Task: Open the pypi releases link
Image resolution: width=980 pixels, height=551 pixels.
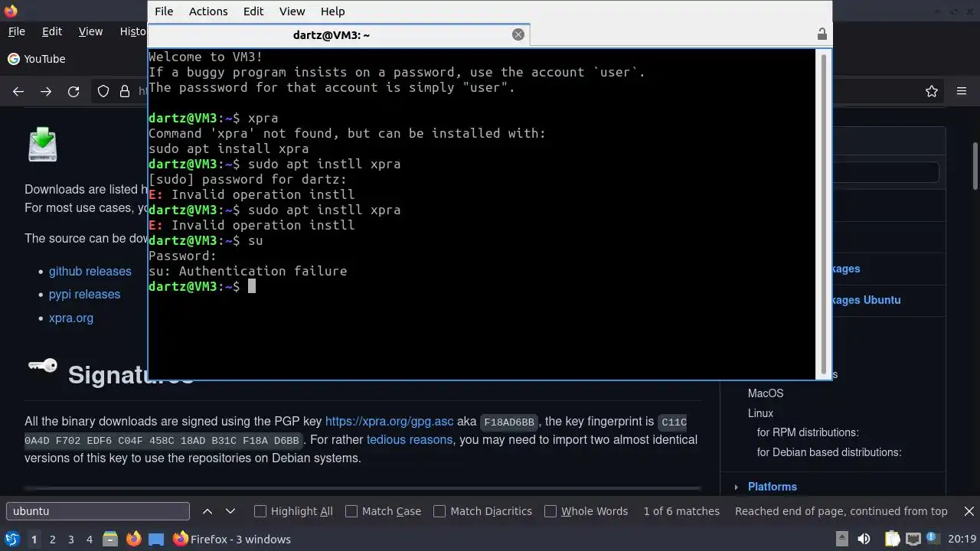Action: tap(84, 294)
